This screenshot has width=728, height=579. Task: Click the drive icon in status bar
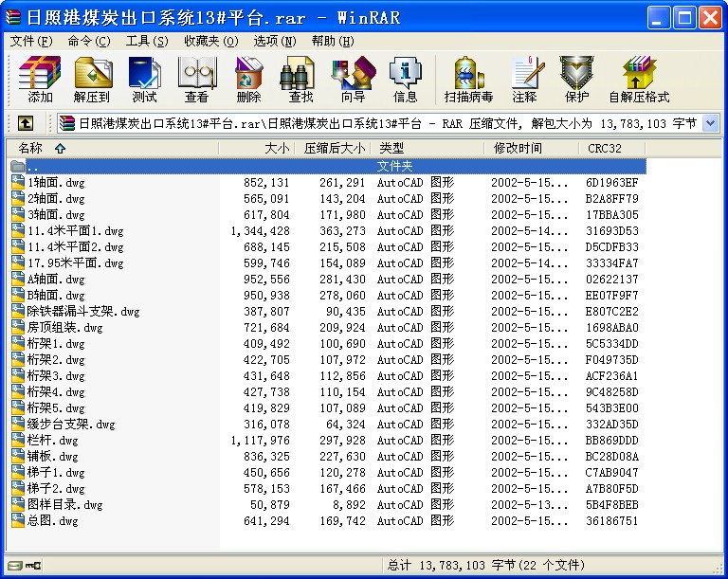15,566
